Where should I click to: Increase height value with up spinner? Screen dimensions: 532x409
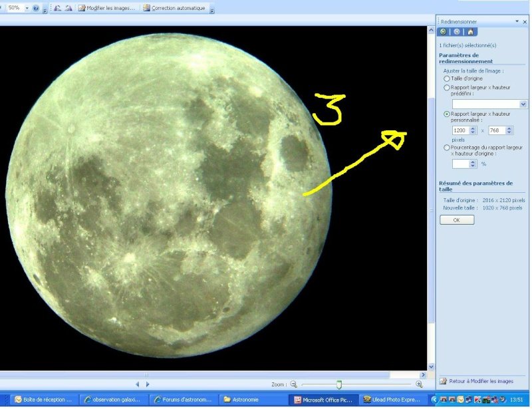(509, 128)
